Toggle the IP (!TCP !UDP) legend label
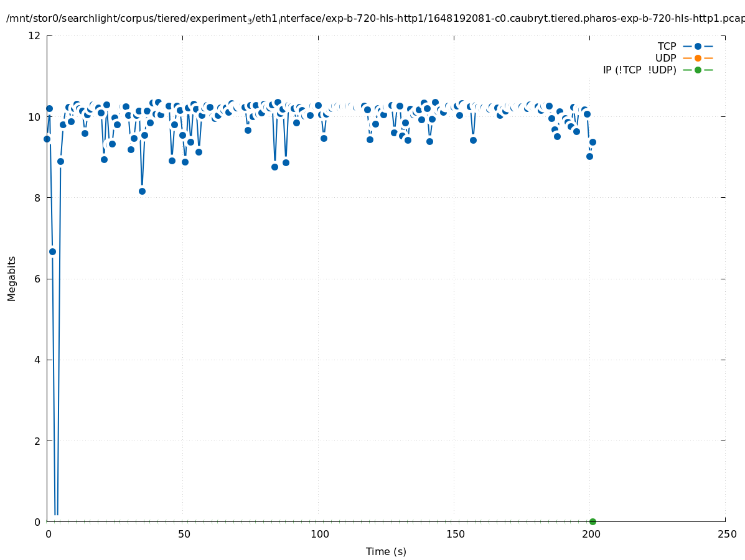This screenshot has width=745, height=560. 639,70
